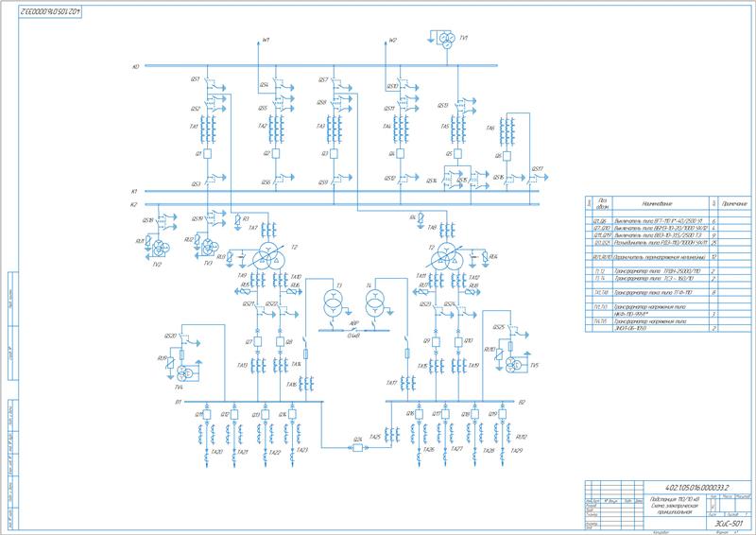This screenshot has width=756, height=535.
Task: Select auxiliary transformer T4 symbol
Action: pos(374,302)
